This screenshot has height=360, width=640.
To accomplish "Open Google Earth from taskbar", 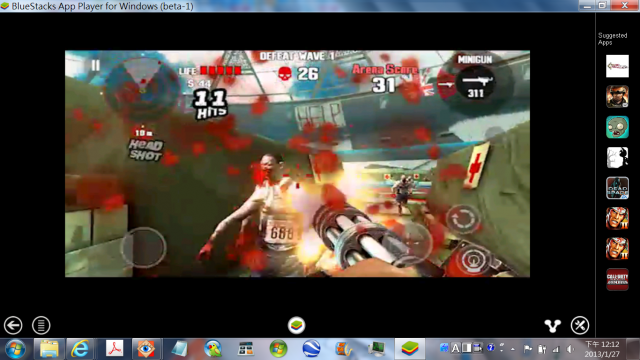I will [311, 349].
